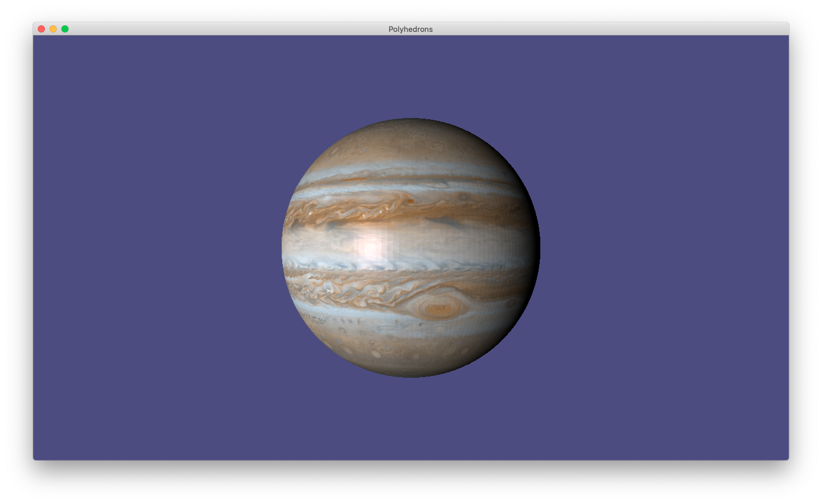Click the purple background right of the planet
Image resolution: width=822 pixels, height=504 pixels.
click(661, 248)
